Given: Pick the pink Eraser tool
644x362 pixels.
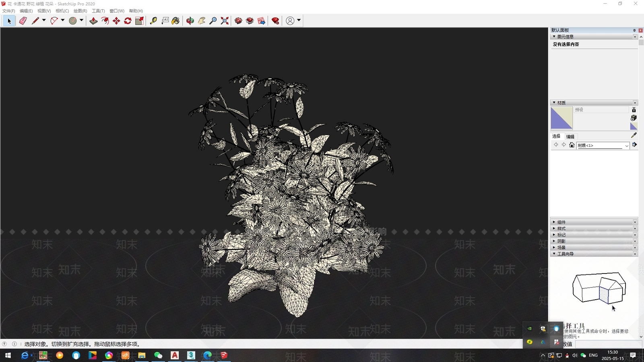Looking at the screenshot, I should tap(23, 21).
